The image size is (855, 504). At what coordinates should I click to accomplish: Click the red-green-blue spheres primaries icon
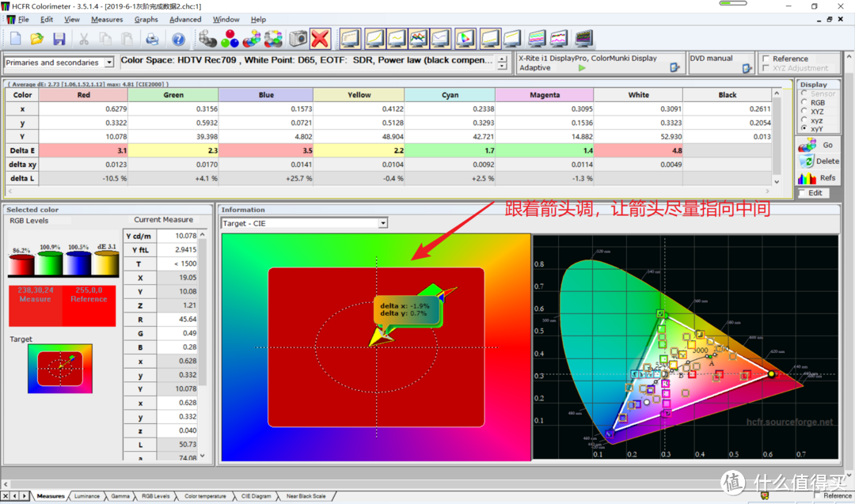tap(230, 39)
